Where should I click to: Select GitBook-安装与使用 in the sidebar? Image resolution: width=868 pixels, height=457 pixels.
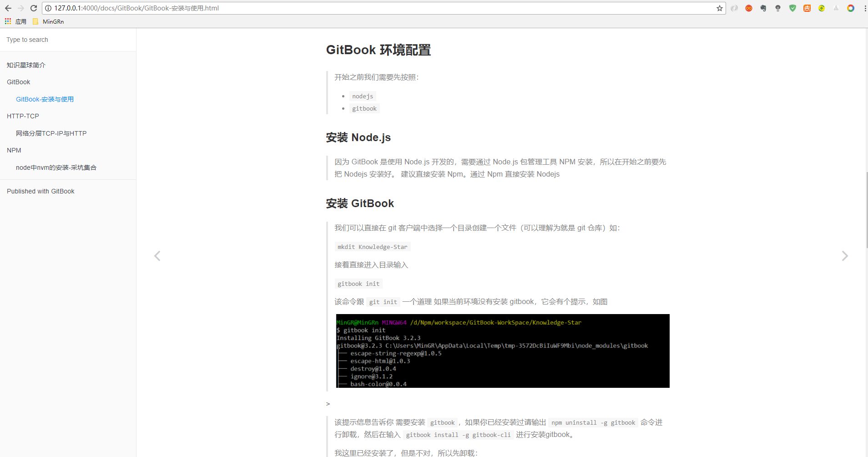[45, 99]
